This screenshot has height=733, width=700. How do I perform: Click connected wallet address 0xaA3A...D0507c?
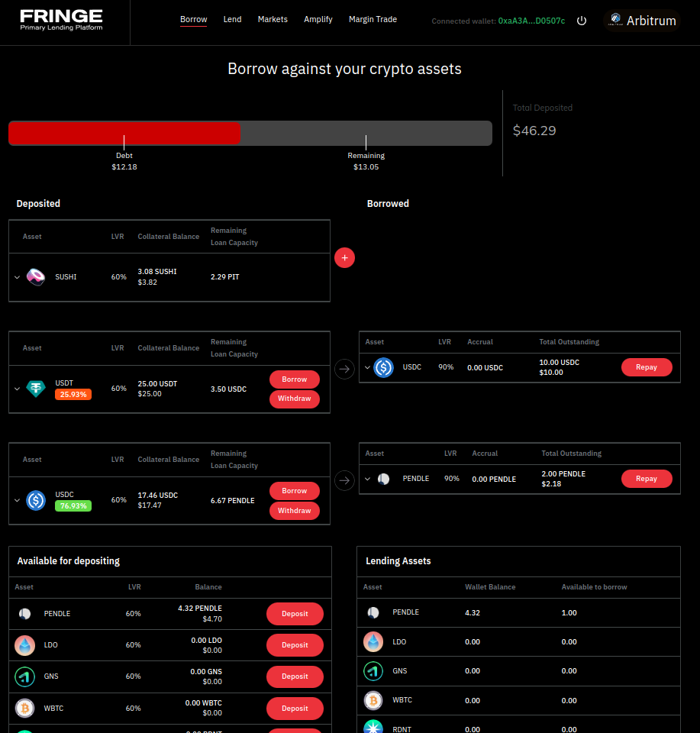tap(531, 21)
